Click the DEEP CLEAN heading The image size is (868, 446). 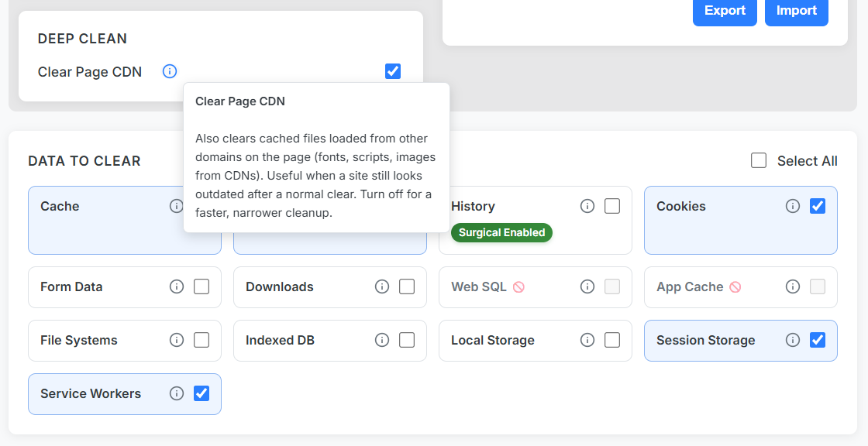[82, 39]
